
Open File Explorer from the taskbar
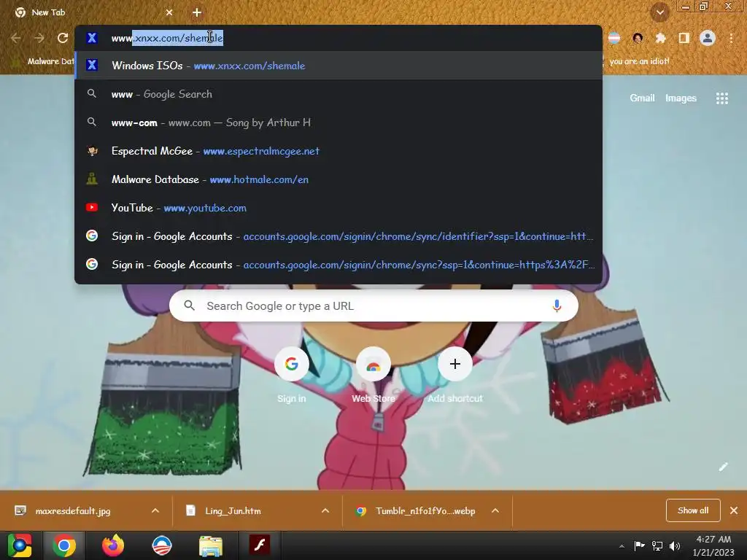210,545
